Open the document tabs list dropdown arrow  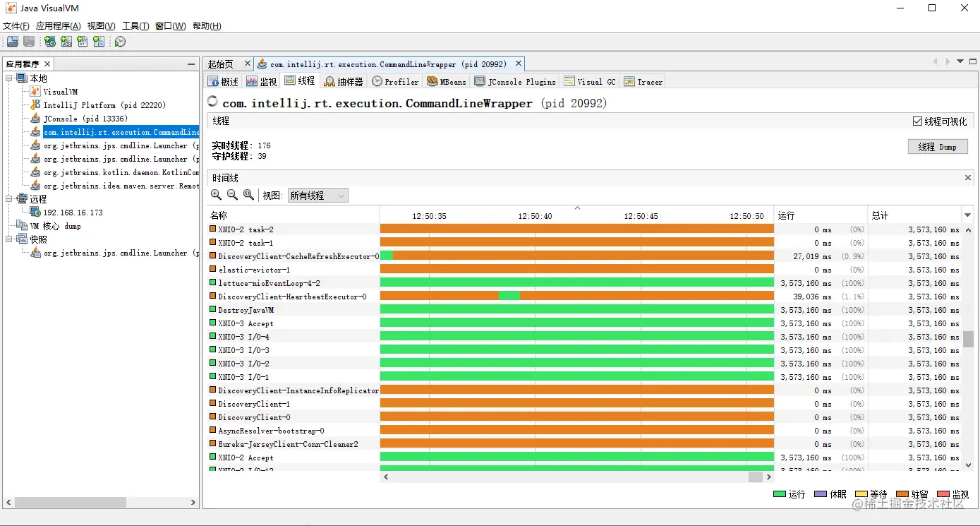click(x=960, y=62)
